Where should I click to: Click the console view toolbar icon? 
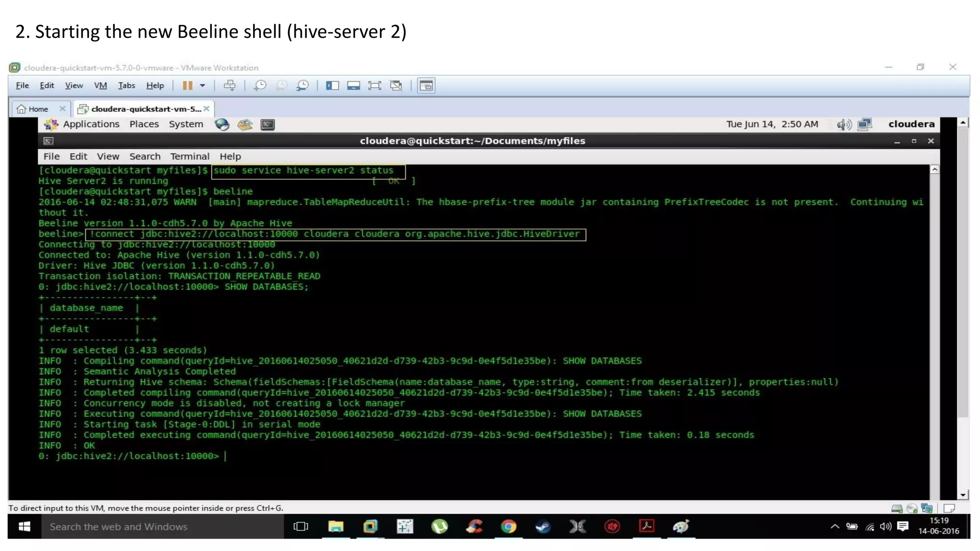426,86
